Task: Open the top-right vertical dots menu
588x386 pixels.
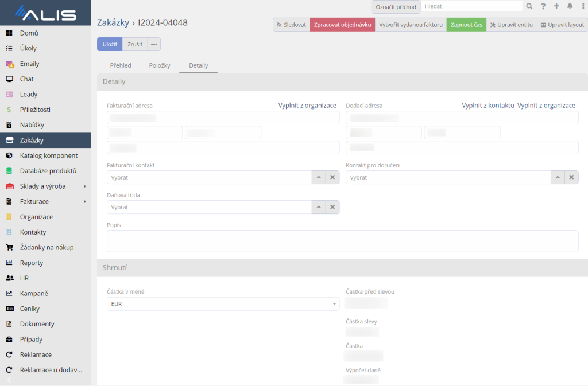Action: [x=582, y=6]
